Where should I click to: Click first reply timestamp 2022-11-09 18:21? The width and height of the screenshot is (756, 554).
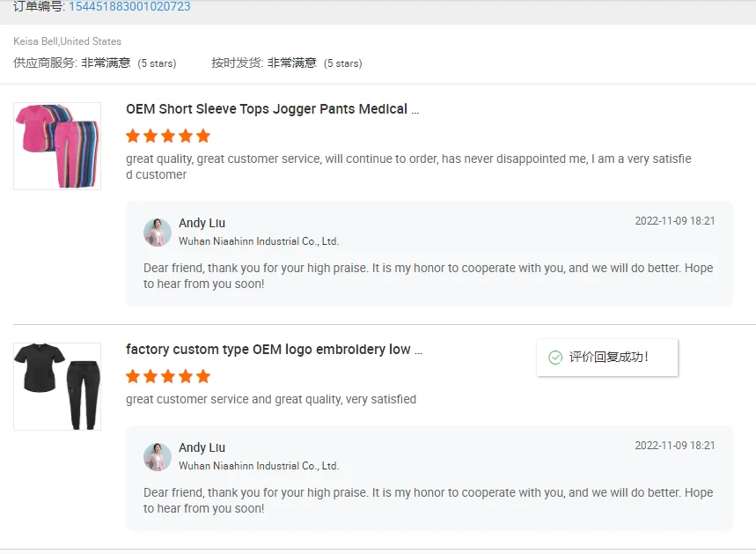click(x=675, y=221)
